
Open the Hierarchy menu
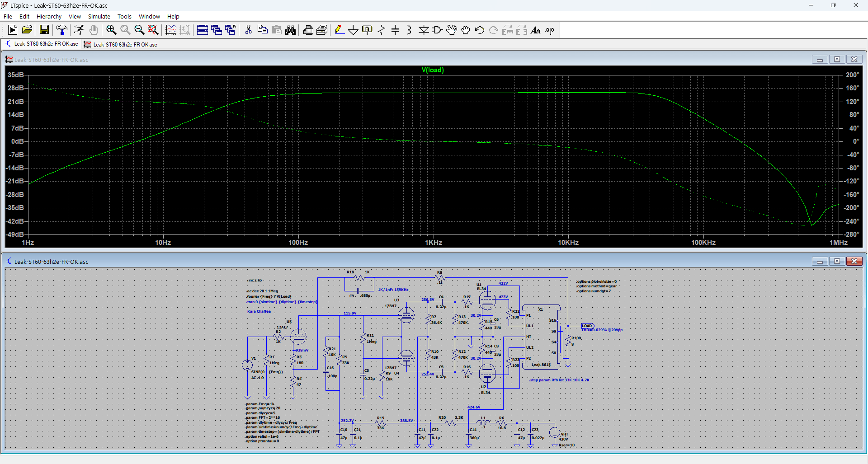pos(49,16)
